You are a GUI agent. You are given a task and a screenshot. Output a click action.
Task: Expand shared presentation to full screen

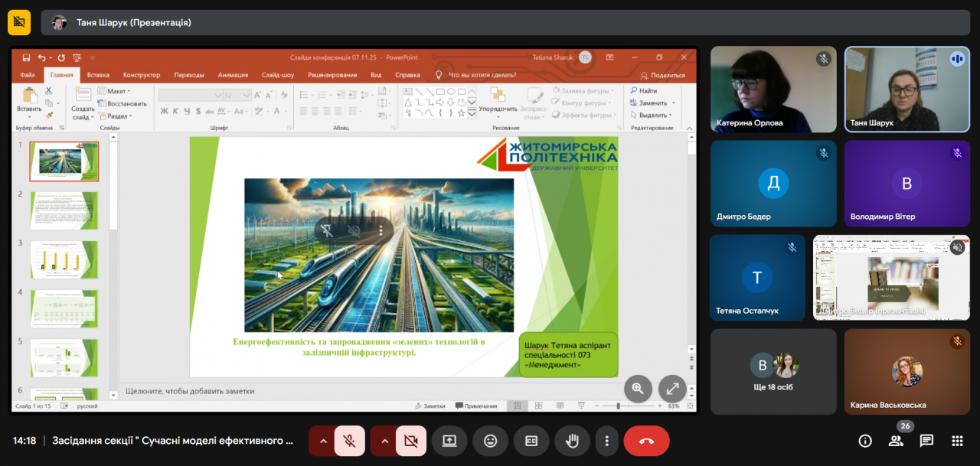click(672, 389)
